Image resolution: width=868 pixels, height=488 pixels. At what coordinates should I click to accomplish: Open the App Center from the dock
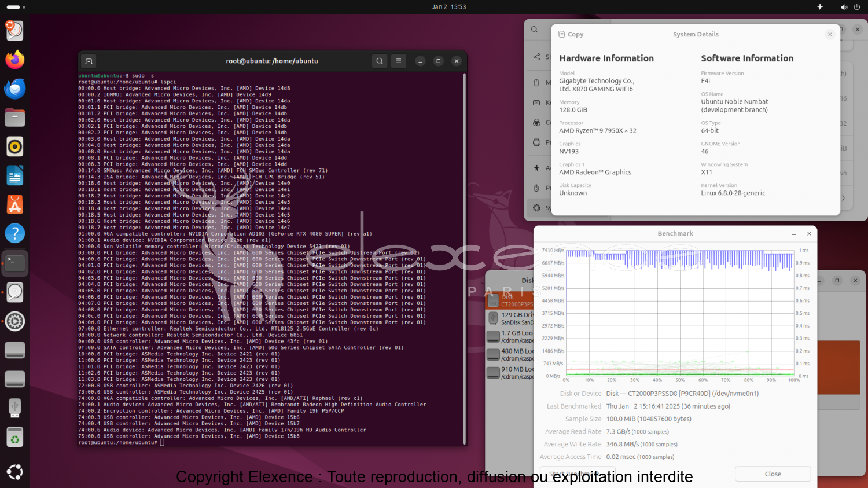[14, 204]
